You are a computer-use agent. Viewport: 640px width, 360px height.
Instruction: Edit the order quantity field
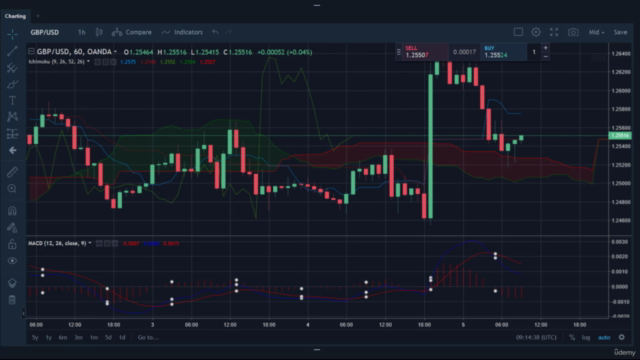534,52
